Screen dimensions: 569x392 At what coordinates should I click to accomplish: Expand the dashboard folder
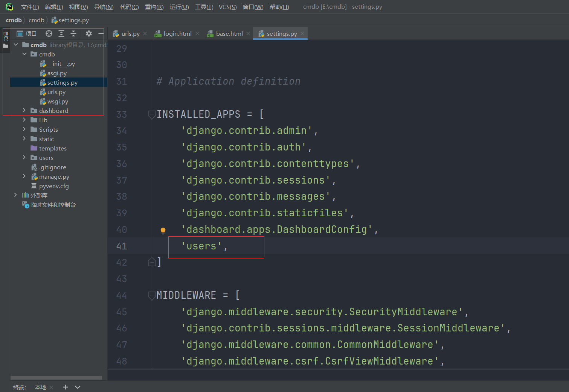(24, 111)
